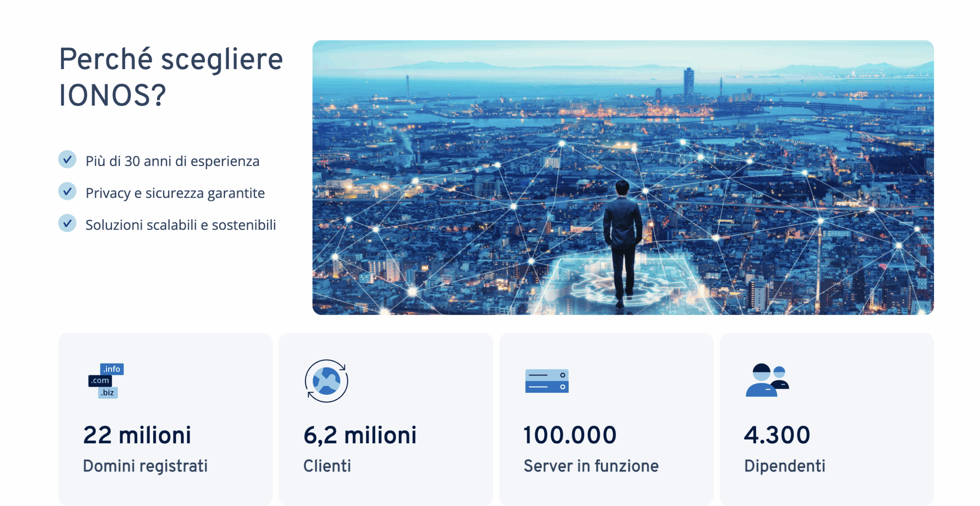Click the .info tag in domain icon

click(x=112, y=369)
